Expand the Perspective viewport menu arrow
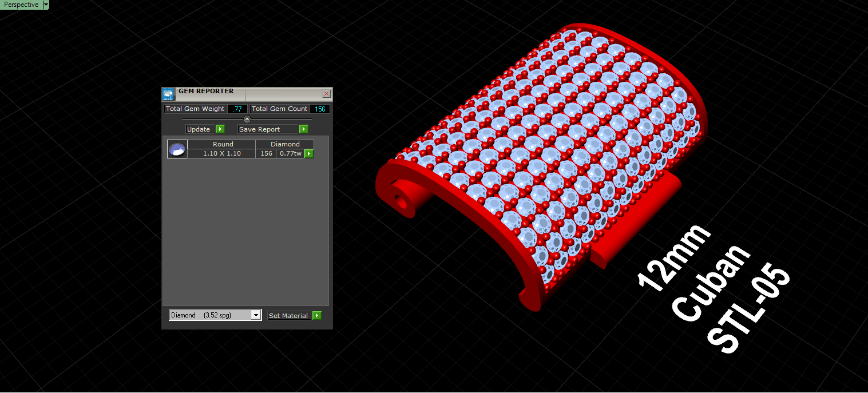 coord(46,5)
